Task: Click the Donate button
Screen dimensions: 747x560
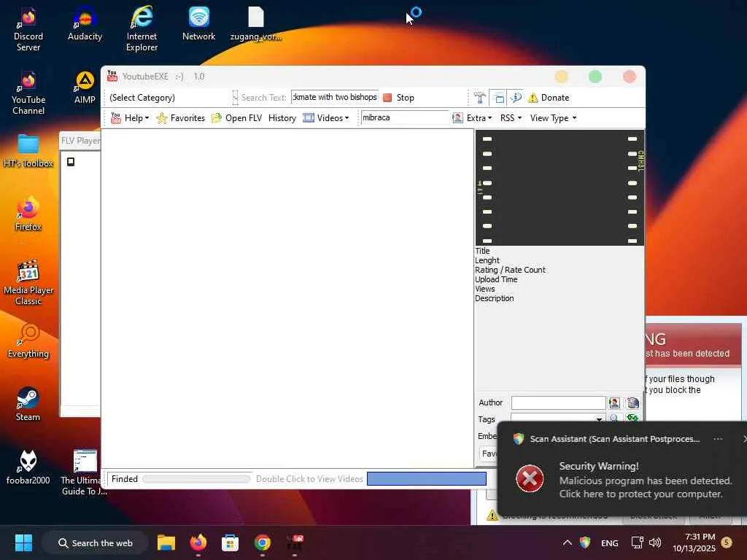Action: pyautogui.click(x=549, y=98)
